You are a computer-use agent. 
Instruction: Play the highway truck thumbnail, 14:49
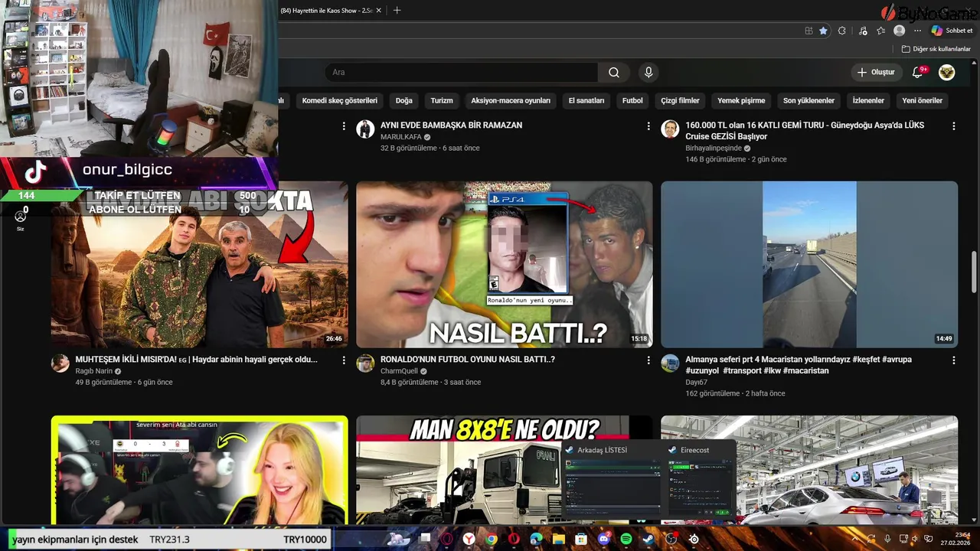(x=809, y=265)
